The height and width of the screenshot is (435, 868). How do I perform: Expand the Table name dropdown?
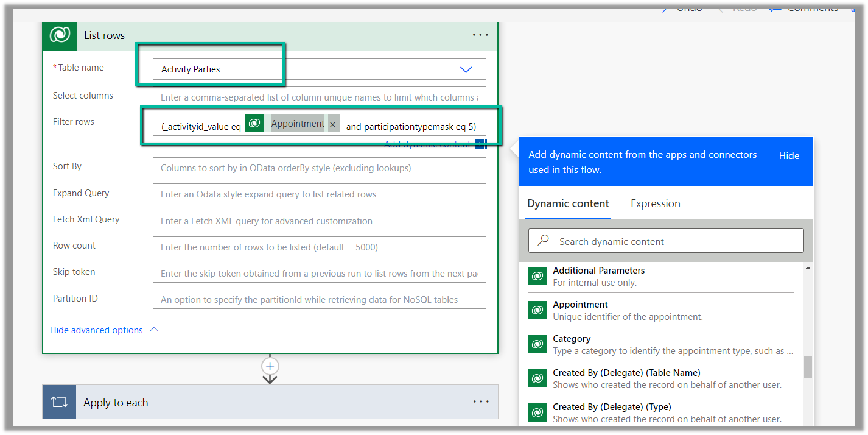466,69
